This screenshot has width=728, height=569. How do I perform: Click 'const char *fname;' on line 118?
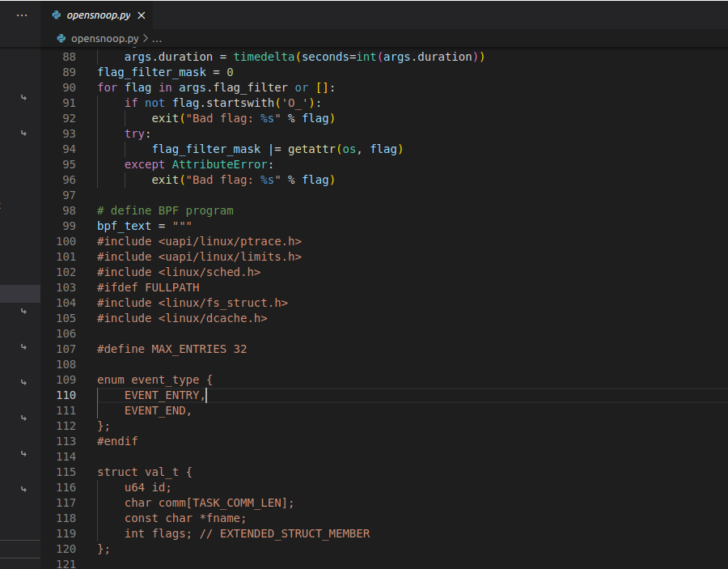(185, 518)
